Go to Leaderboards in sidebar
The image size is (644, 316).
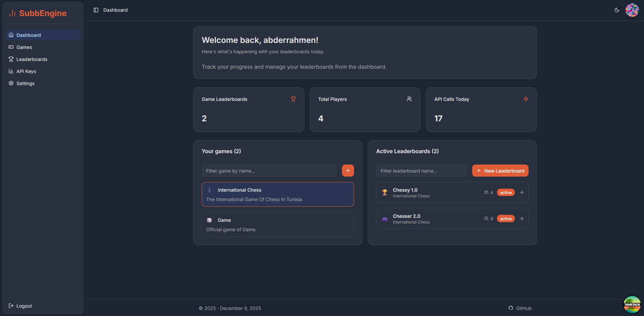(32, 59)
